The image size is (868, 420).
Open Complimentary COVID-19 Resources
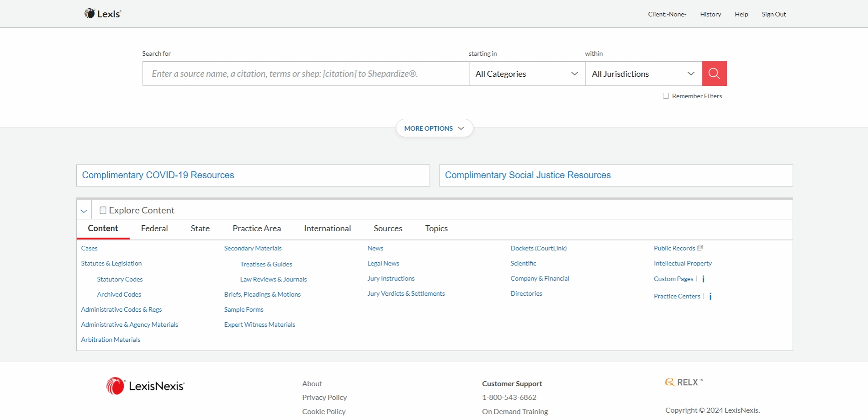coord(158,175)
